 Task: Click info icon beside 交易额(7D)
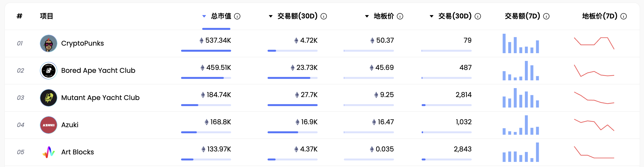546,17
